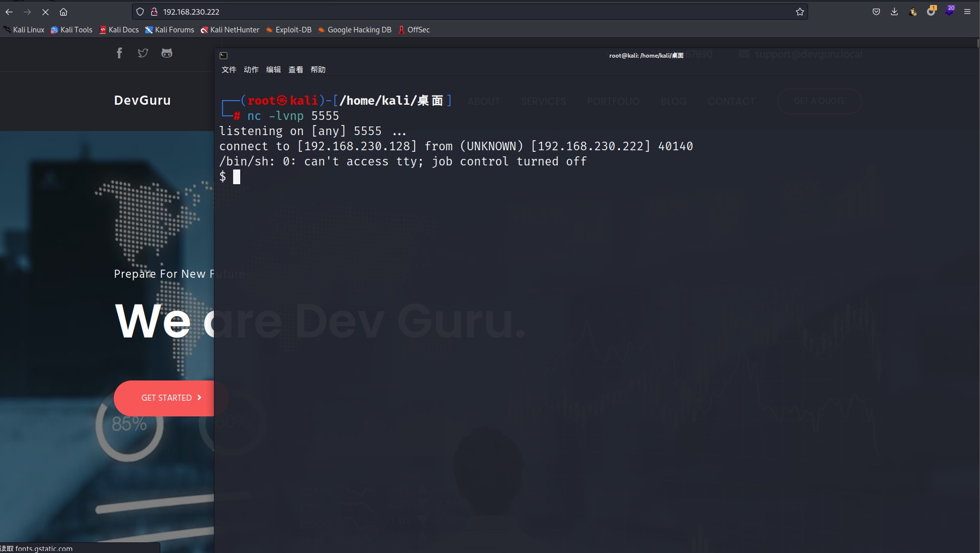Click the browser back arrow
The image size is (980, 553).
9,12
